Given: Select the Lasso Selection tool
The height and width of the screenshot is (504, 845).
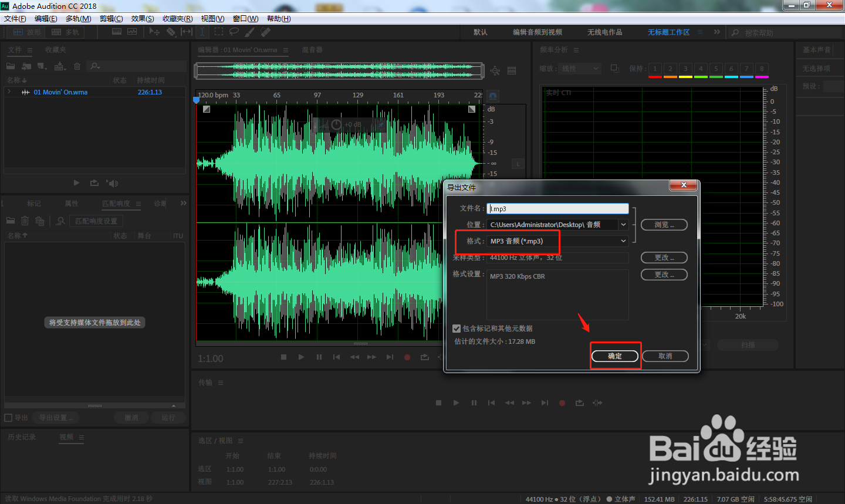Looking at the screenshot, I should click(x=234, y=32).
